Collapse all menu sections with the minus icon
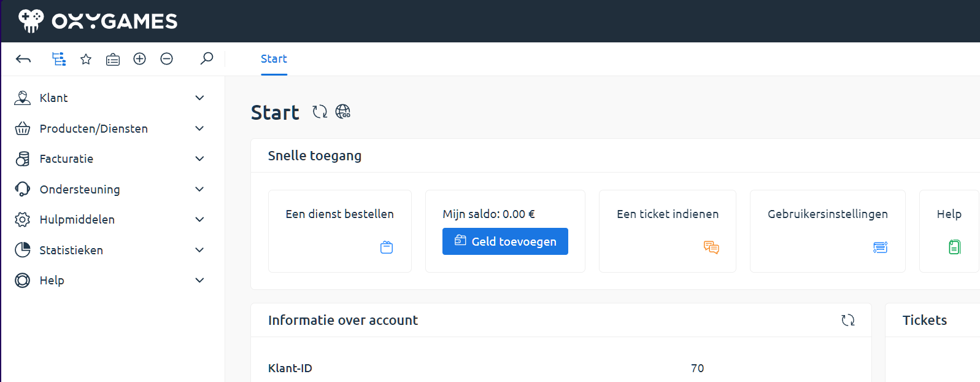This screenshot has height=382, width=980. [x=166, y=59]
